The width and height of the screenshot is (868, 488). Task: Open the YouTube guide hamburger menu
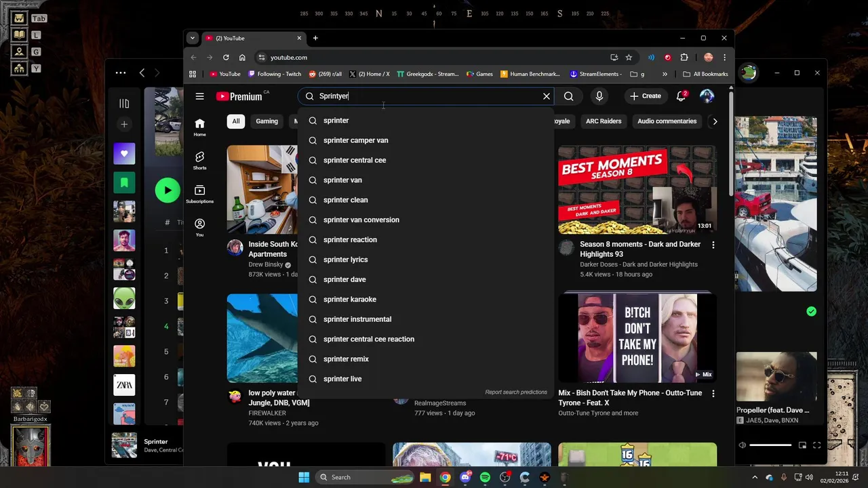(x=199, y=96)
